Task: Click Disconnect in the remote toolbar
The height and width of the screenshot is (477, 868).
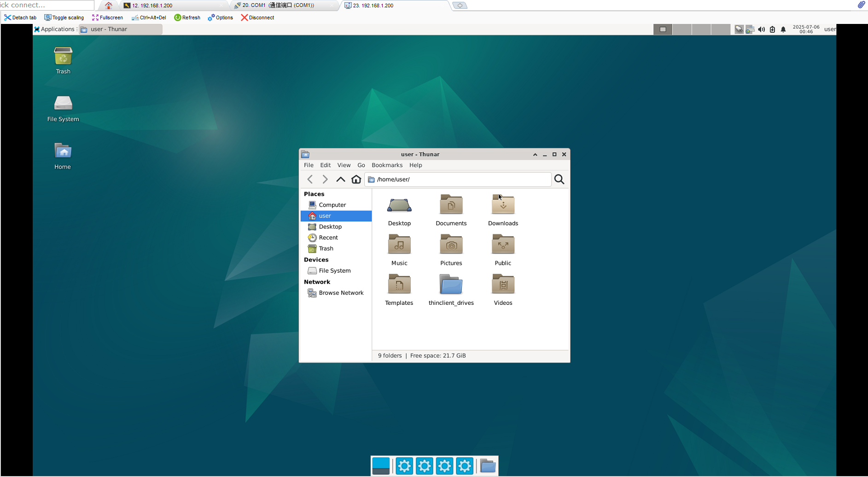Action: [x=257, y=17]
